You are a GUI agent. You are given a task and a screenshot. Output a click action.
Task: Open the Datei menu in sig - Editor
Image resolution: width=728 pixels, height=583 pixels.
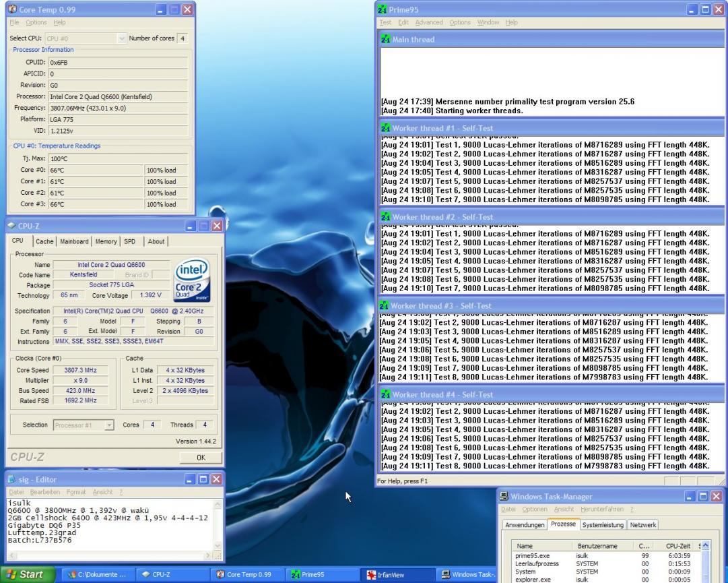tap(16, 492)
